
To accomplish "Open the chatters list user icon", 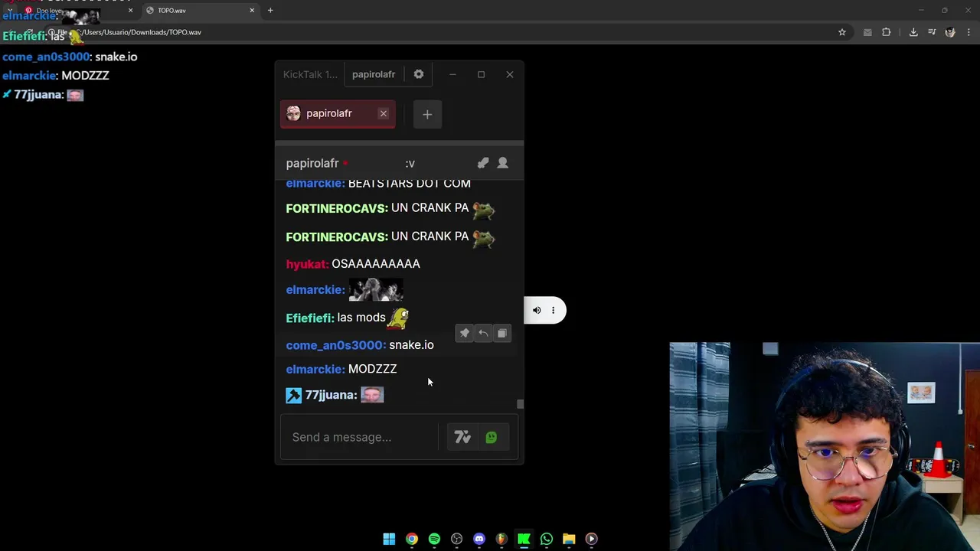I will click(503, 163).
